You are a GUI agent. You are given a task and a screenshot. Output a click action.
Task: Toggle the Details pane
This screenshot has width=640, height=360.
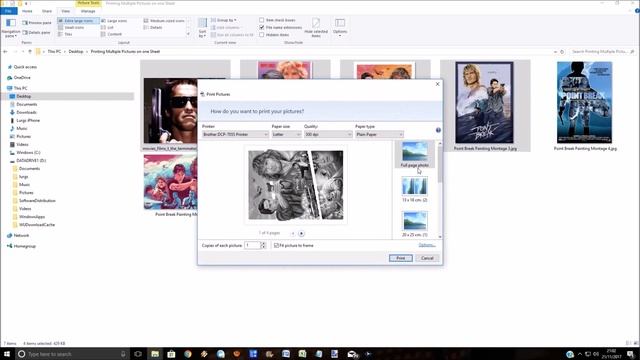pyautogui.click(x=37, y=32)
